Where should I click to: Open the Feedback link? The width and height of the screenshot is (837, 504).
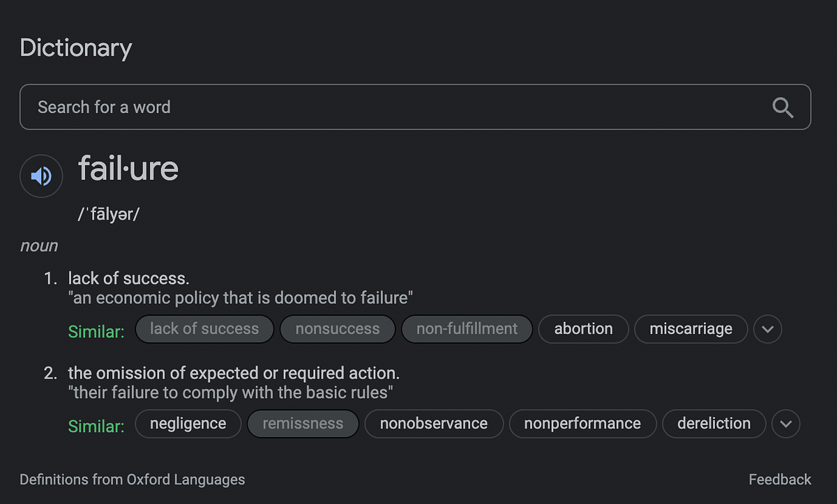(780, 480)
